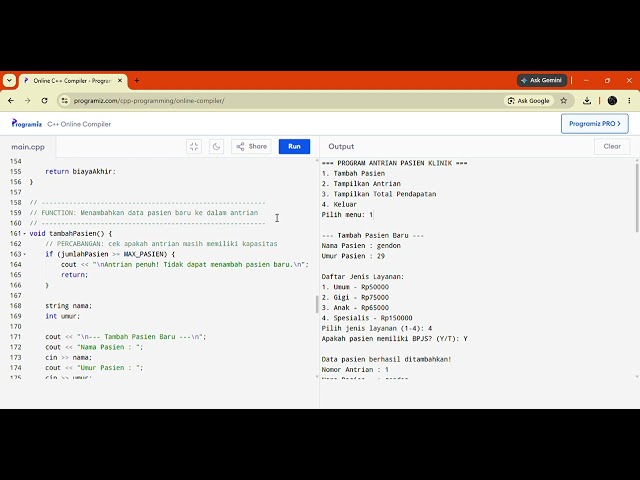Bookmark this page with the star icon
This screenshot has height=480, width=640.
click(564, 101)
